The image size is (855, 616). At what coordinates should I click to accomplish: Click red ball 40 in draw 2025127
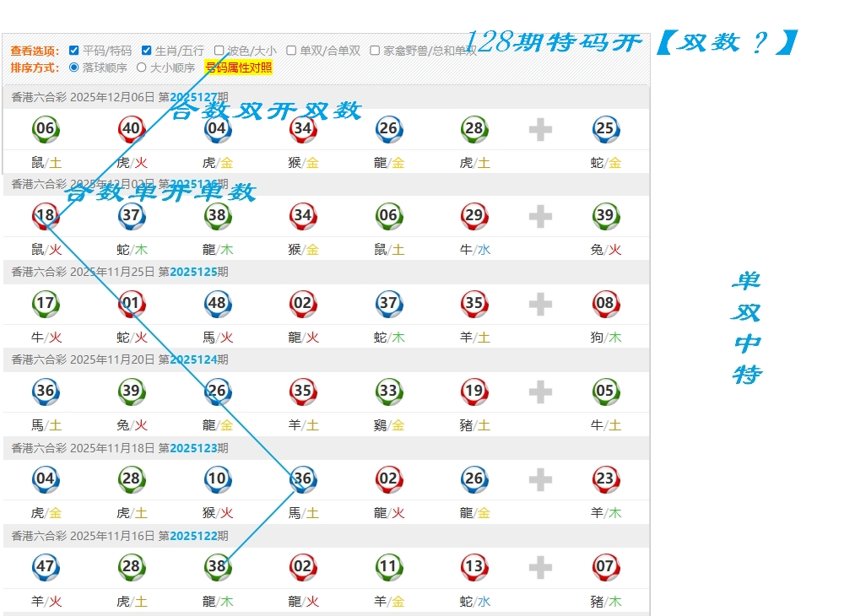pos(131,129)
